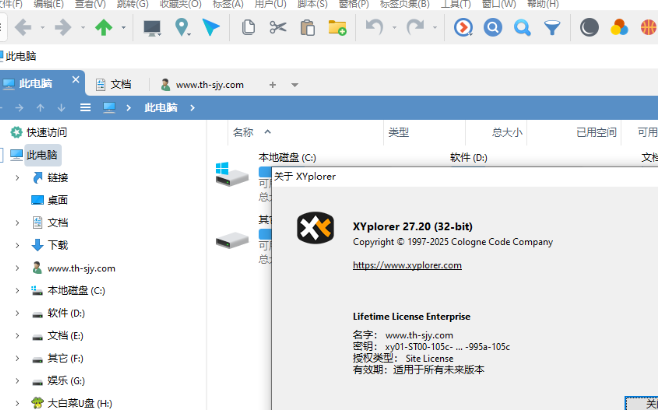This screenshot has height=410, width=658.
Task: Click the Recent Locations circular icon
Action: [463, 28]
